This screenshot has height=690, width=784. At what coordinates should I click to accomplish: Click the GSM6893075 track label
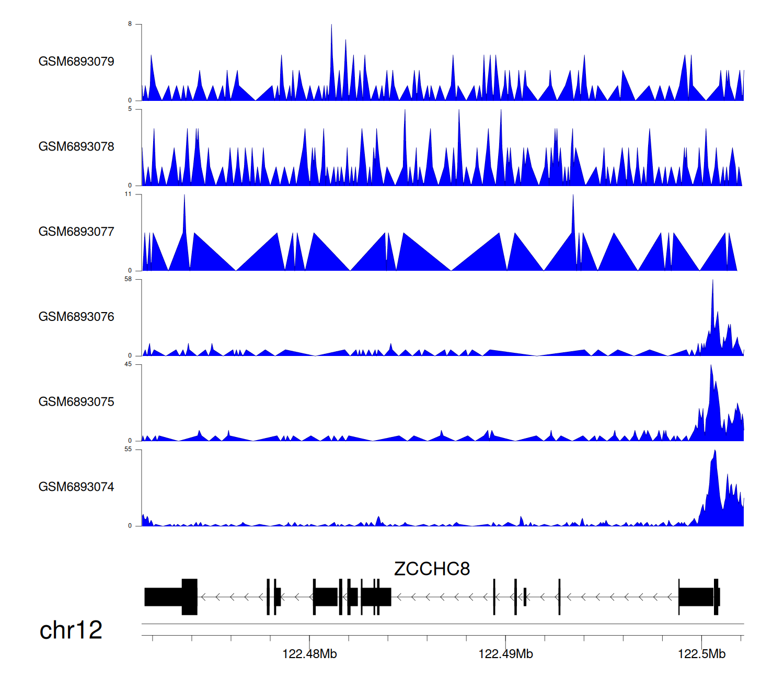[x=76, y=402]
